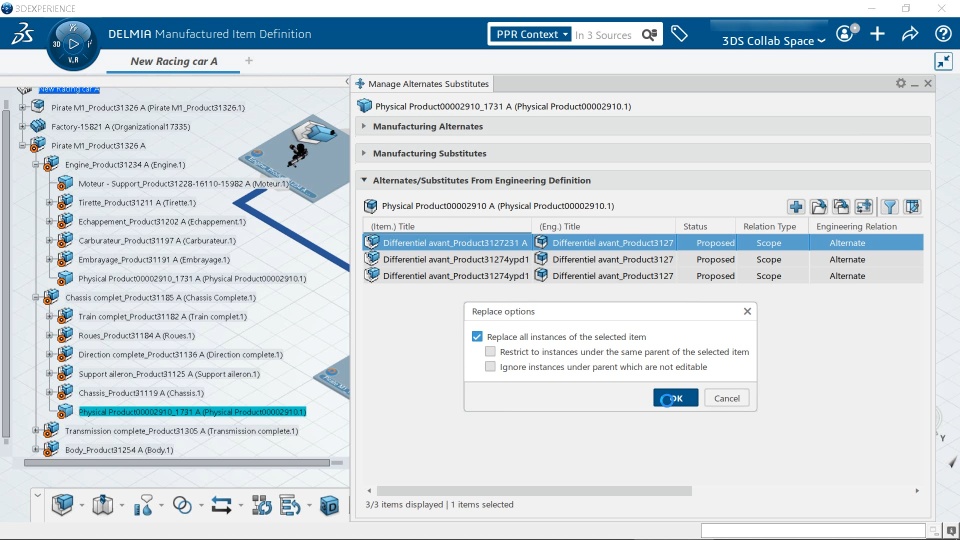Click the Share arrow icon
Image resolution: width=960 pixels, height=540 pixels.
point(910,34)
